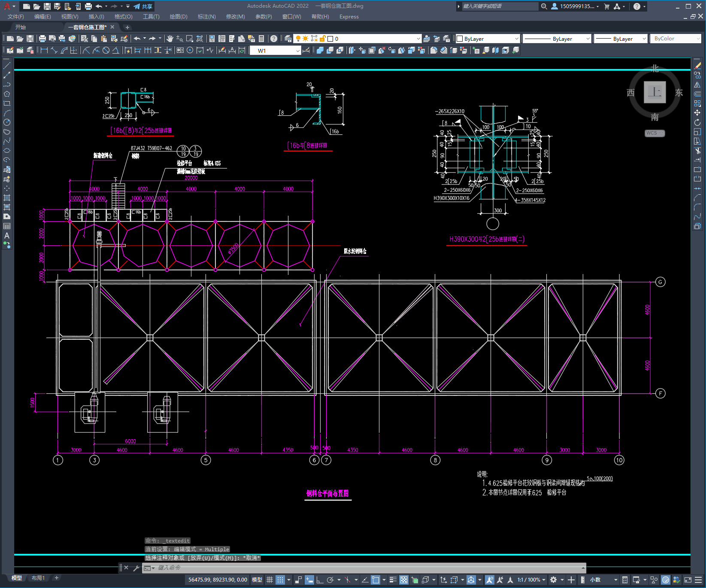Toggle Dynamic Input in status bar

tap(309, 580)
